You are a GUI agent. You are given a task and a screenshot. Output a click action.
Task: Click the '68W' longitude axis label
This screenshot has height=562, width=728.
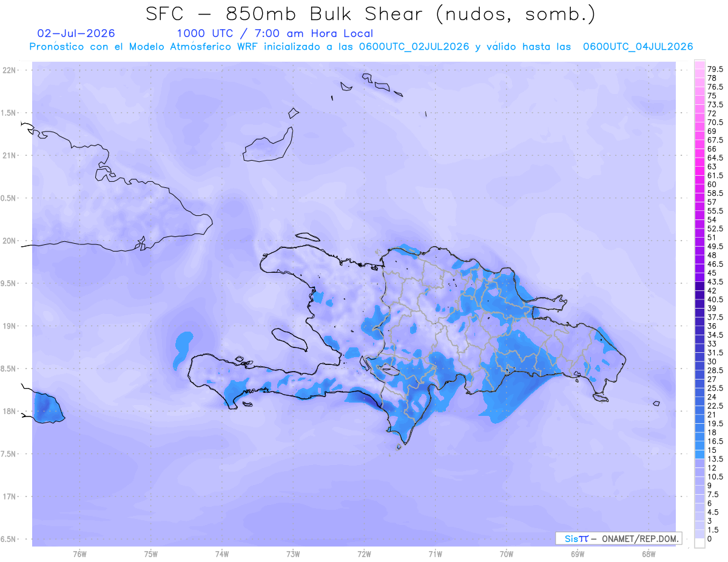649,554
